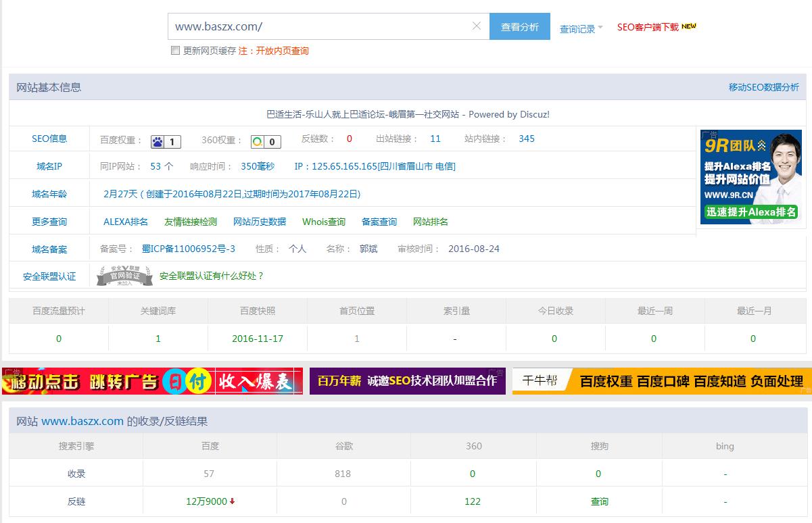This screenshot has width=812, height=523.
Task: Click the 开放内页查询 note link
Action: [282, 51]
